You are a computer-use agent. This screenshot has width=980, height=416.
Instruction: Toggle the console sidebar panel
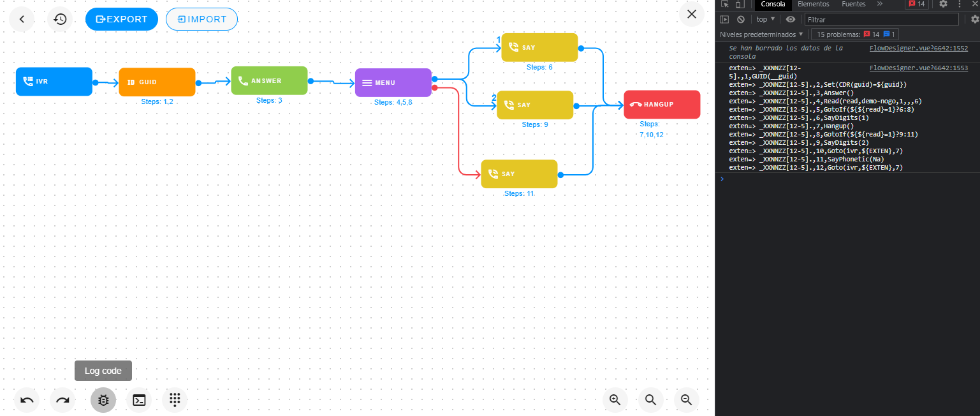[x=725, y=19]
